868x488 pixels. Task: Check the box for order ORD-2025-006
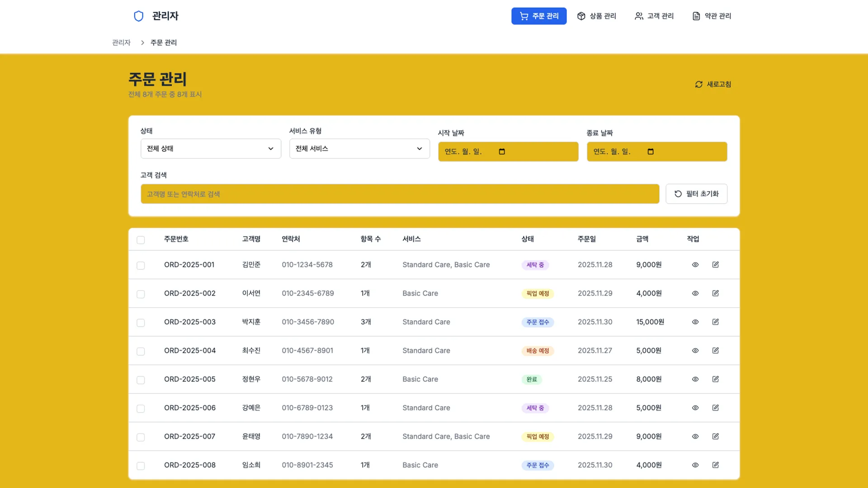pos(141,408)
